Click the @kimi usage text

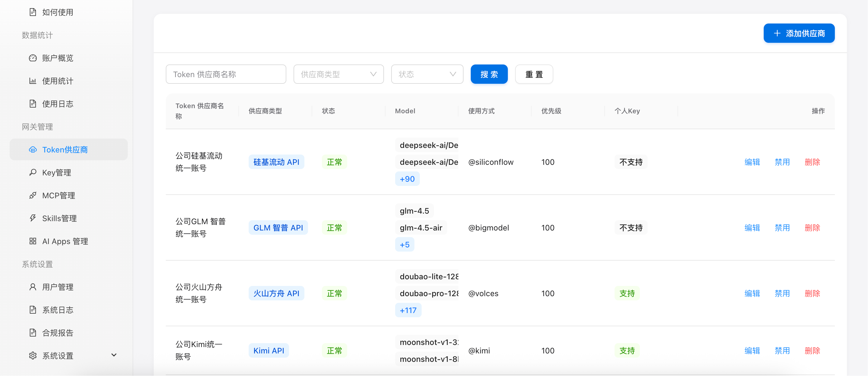479,351
